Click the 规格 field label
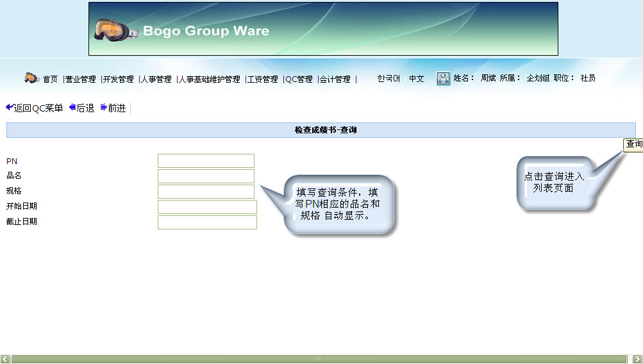This screenshot has width=643, height=364. [14, 190]
